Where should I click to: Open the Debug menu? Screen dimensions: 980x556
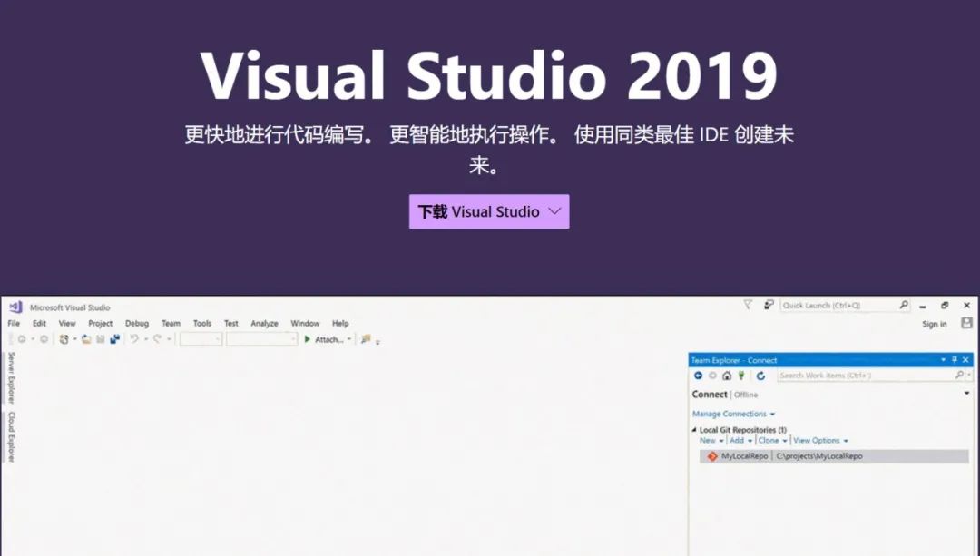point(137,323)
